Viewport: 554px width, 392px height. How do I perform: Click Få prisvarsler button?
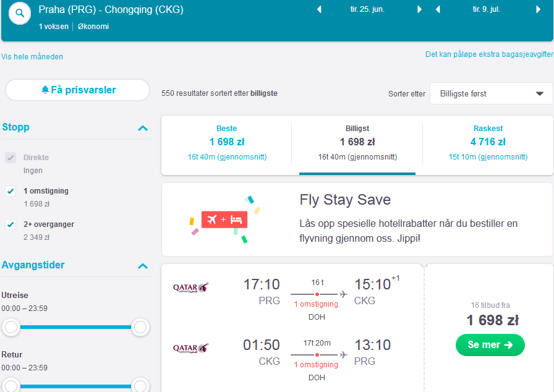pyautogui.click(x=78, y=90)
